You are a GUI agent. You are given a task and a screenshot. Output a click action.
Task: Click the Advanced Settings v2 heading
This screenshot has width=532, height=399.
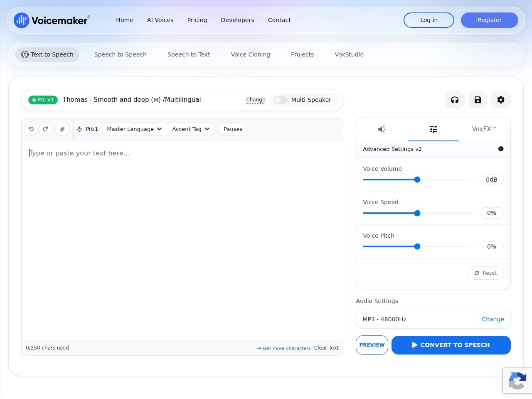coord(392,149)
